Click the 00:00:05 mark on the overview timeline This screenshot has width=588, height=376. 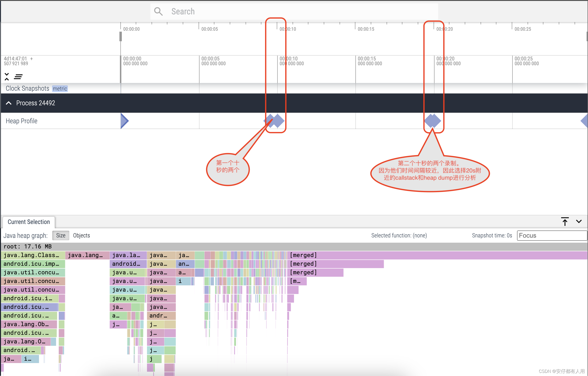[210, 29]
